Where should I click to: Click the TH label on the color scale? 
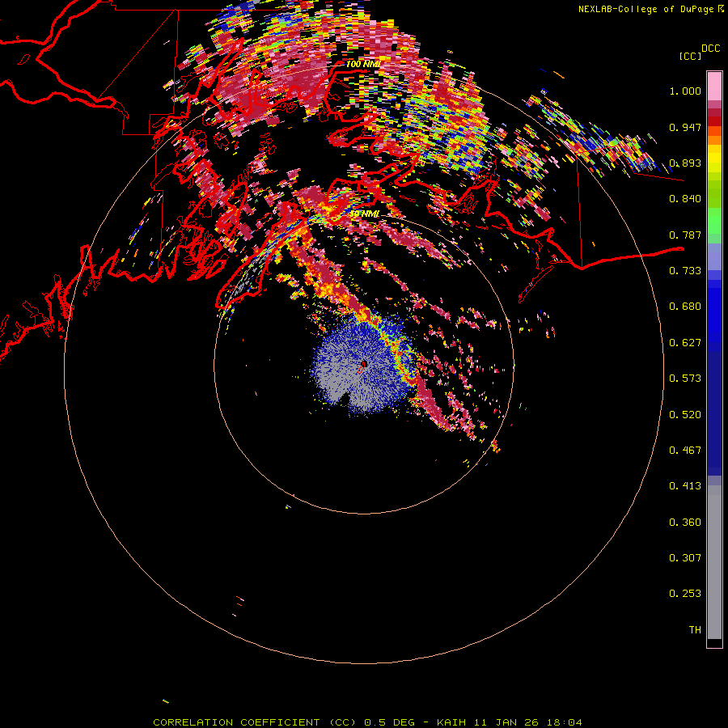point(695,630)
